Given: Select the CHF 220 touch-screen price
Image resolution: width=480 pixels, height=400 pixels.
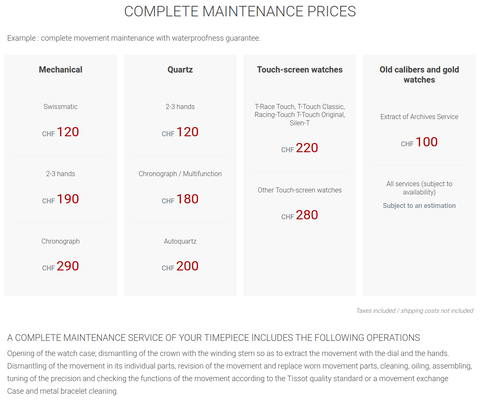Looking at the screenshot, I should tap(300, 148).
